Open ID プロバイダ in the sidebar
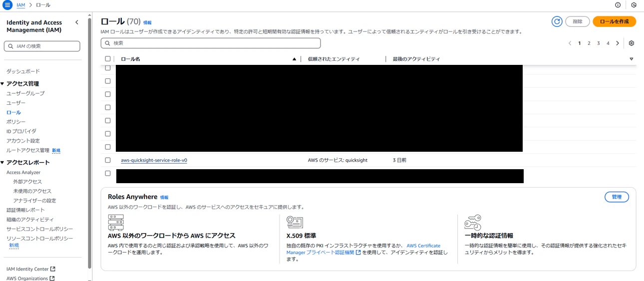This screenshot has height=281, width=644. click(21, 131)
